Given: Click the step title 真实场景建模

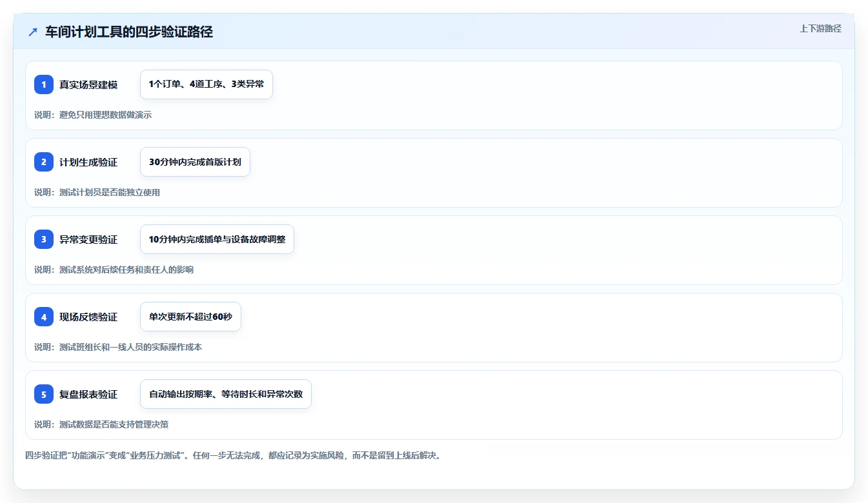Looking at the screenshot, I should tap(88, 84).
